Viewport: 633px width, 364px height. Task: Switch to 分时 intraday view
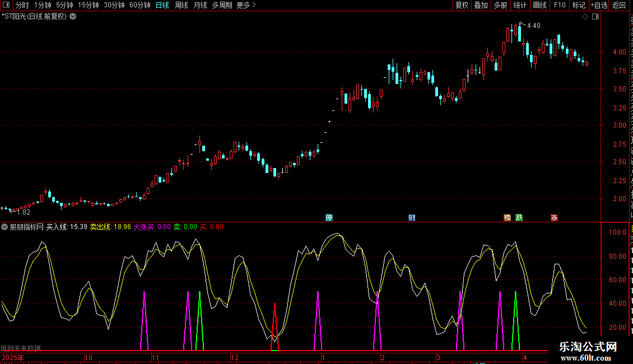tap(22, 5)
